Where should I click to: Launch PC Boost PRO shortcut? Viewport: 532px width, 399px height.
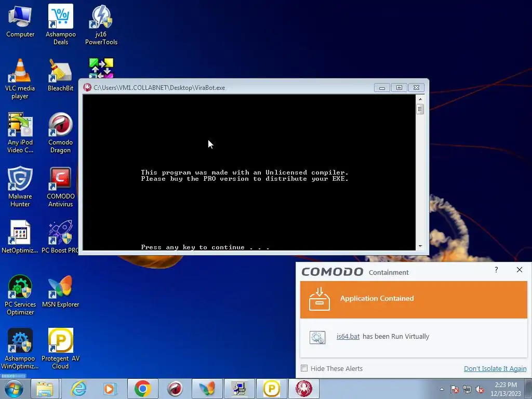click(x=60, y=237)
